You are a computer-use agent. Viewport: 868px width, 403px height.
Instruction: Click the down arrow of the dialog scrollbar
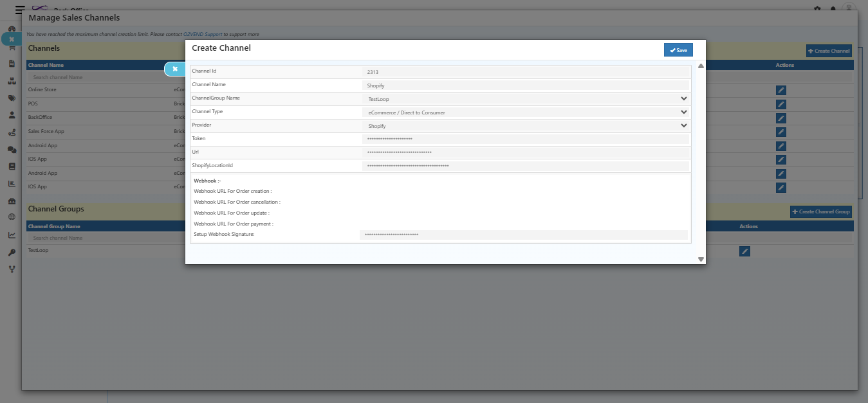[x=701, y=259]
